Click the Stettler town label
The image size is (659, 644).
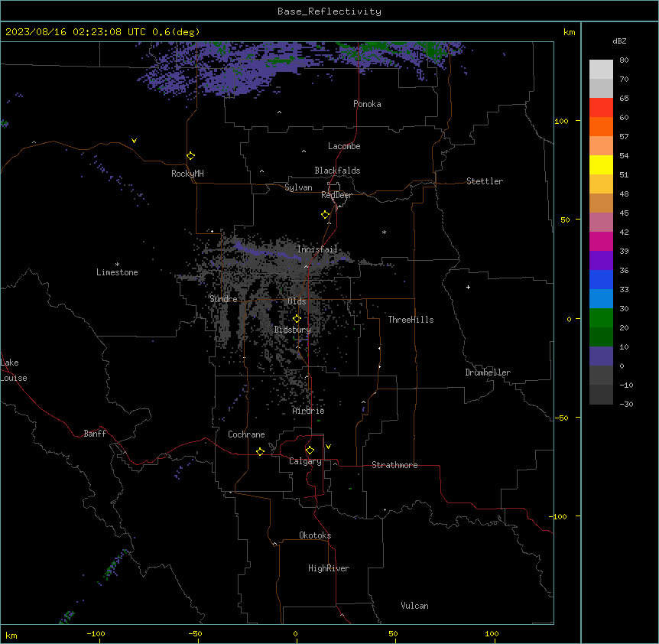(485, 181)
